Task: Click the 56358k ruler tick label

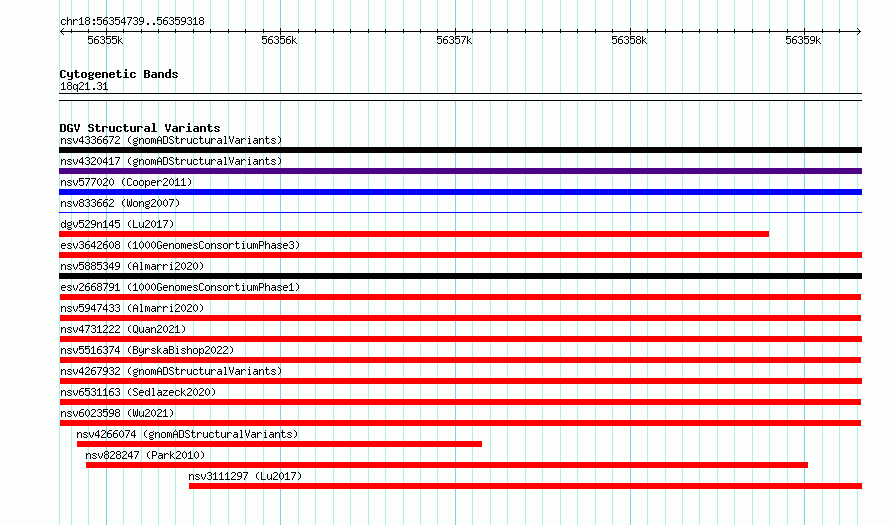Action: click(x=629, y=40)
